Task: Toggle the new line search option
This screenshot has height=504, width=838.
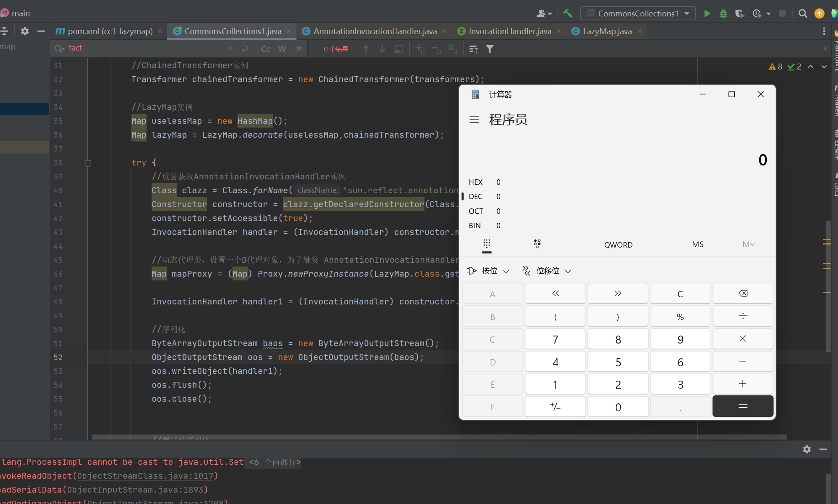Action: point(245,49)
